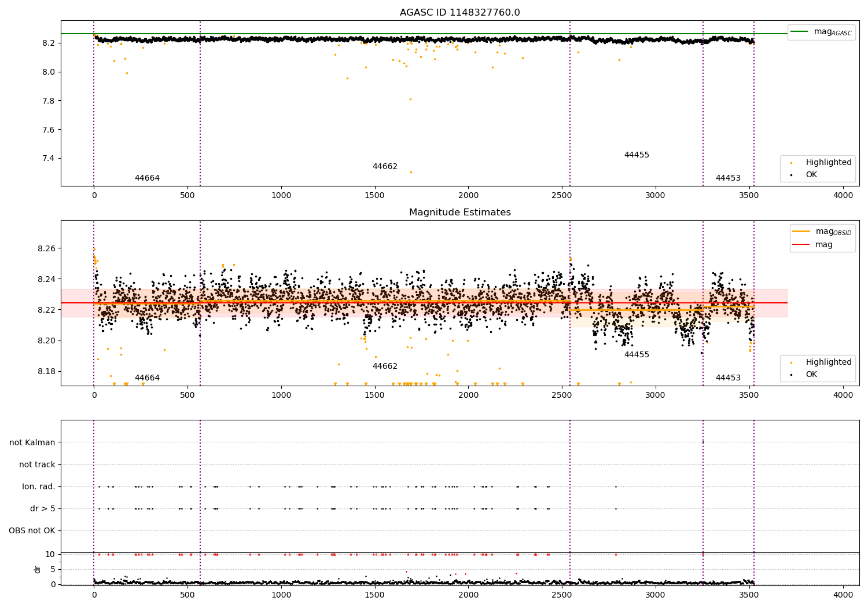Click x-tick 4000 on the top plot
Image resolution: width=868 pixels, height=608 pixels.
pos(843,196)
